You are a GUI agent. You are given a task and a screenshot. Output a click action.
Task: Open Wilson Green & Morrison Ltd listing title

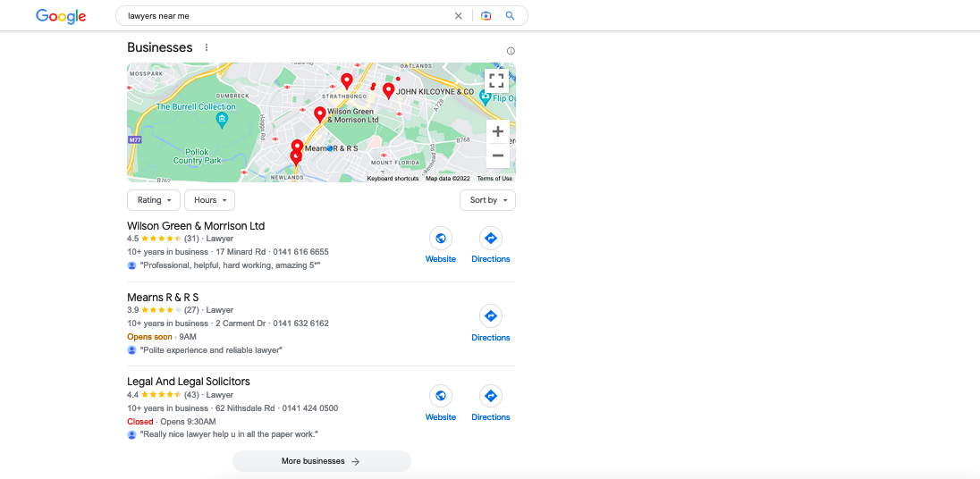click(x=196, y=225)
